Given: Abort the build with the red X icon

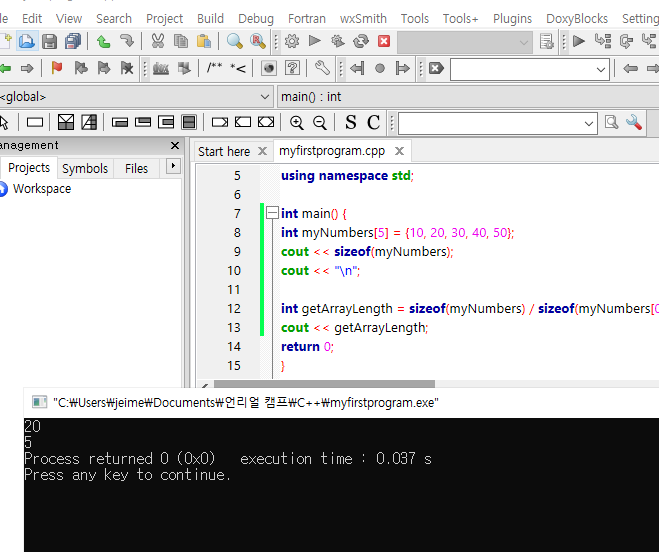Looking at the screenshot, I should 384,41.
